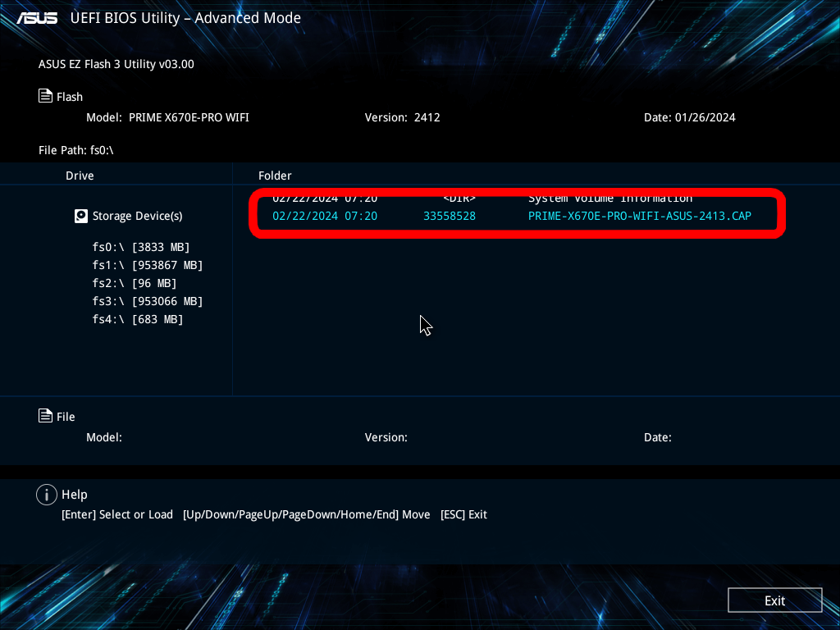Click the Storage Device(s) label
The width and height of the screenshot is (840, 630).
(137, 216)
